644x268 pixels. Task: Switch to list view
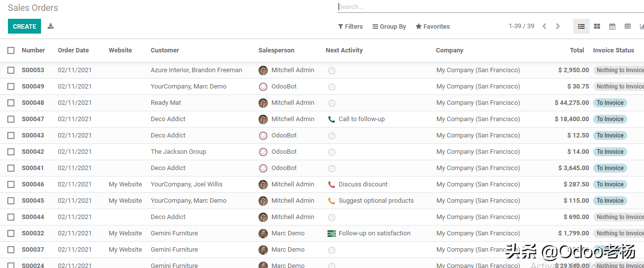pos(581,26)
